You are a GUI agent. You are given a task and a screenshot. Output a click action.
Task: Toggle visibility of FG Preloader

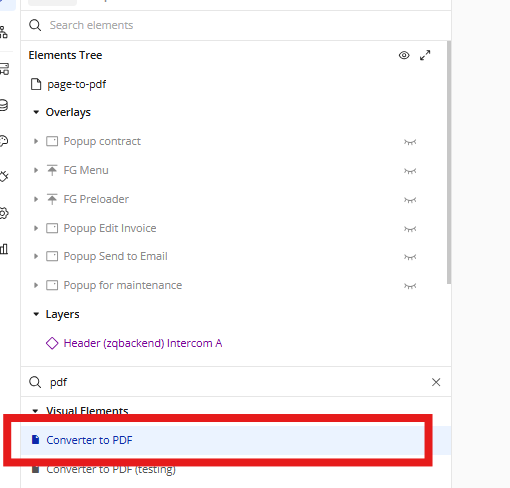pos(410,200)
